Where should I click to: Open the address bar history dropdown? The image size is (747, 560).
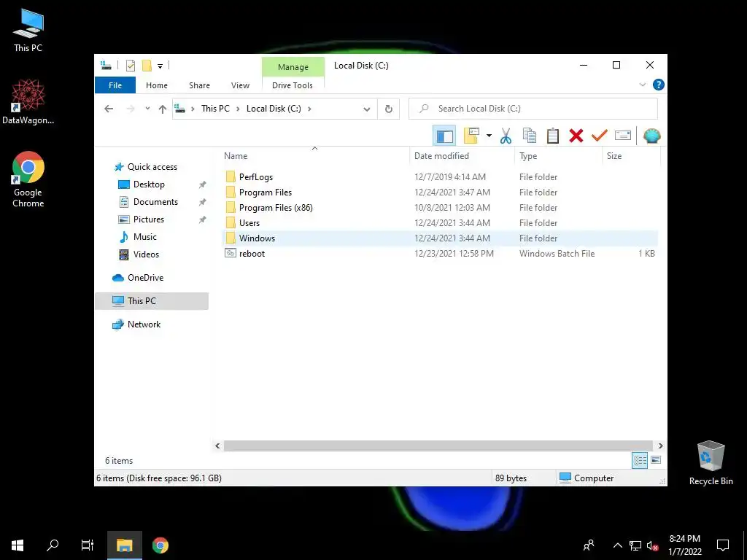pos(366,109)
